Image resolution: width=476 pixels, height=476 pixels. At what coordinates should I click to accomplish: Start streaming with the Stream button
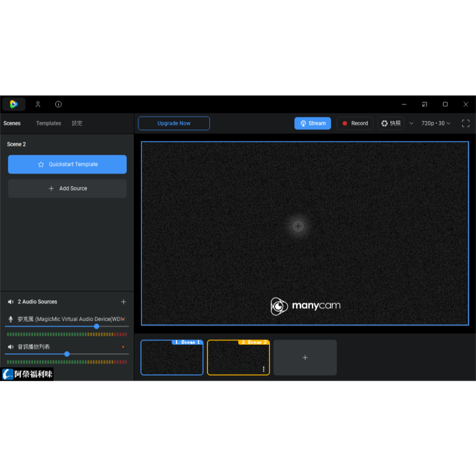312,123
